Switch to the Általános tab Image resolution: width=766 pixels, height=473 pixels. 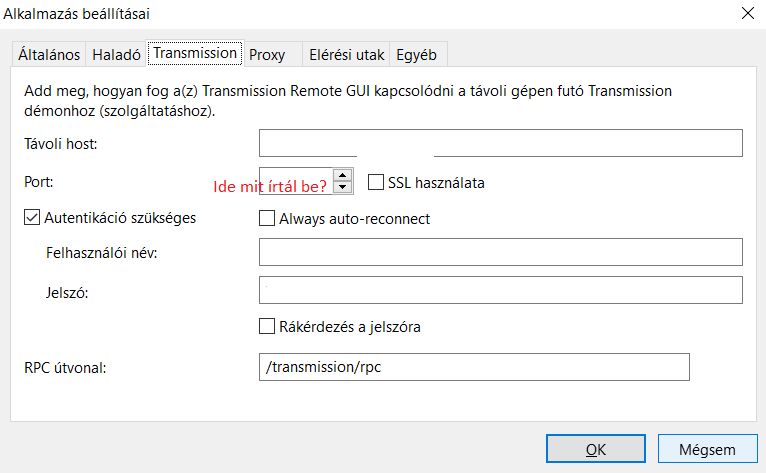(49, 54)
